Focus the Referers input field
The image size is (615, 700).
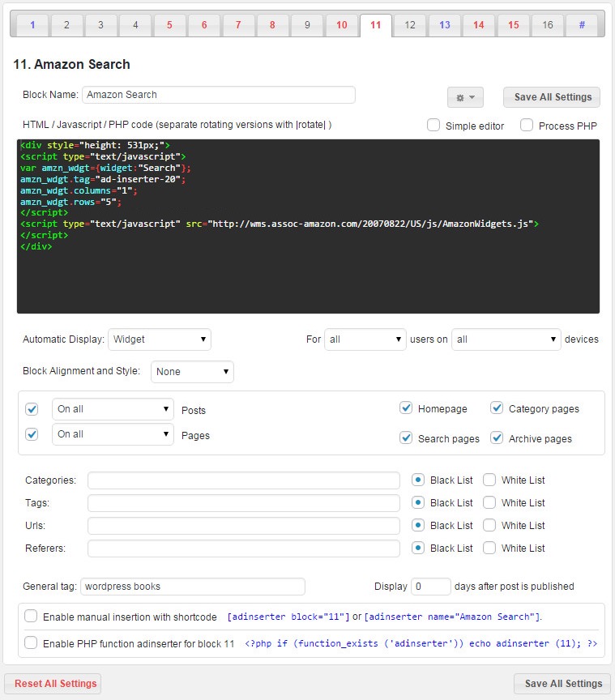244,548
